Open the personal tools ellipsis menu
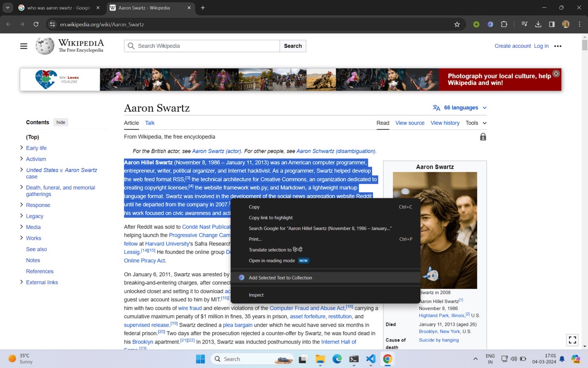Viewport: 588px width, 368px height. 558,46
